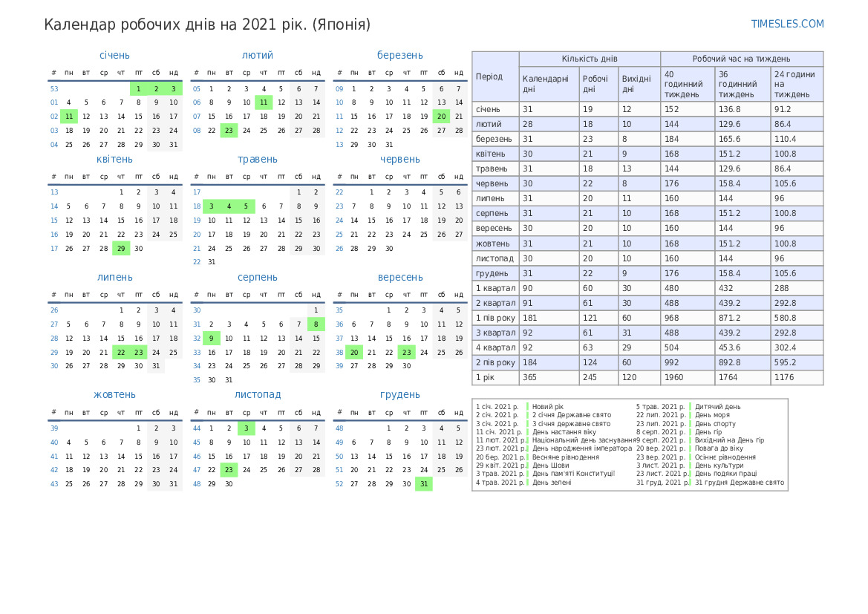The height and width of the screenshot is (614, 868).
Task: Click the 'День настання віку' holiday entry
Action: tap(564, 432)
